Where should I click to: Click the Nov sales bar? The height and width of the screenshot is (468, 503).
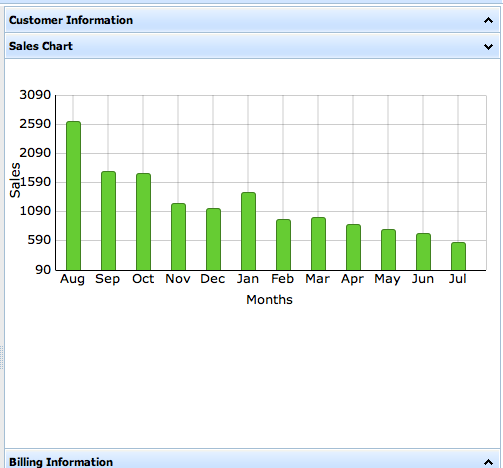178,237
